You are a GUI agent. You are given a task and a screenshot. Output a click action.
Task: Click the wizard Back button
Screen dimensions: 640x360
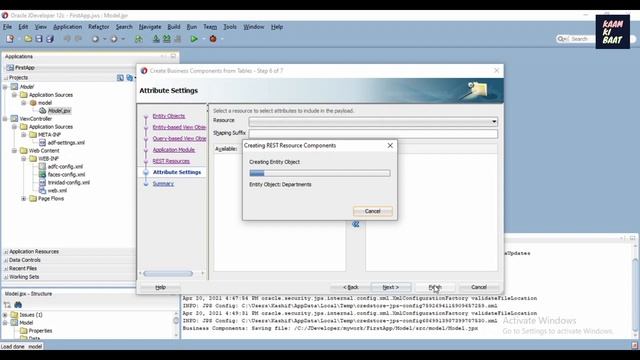[351, 287]
